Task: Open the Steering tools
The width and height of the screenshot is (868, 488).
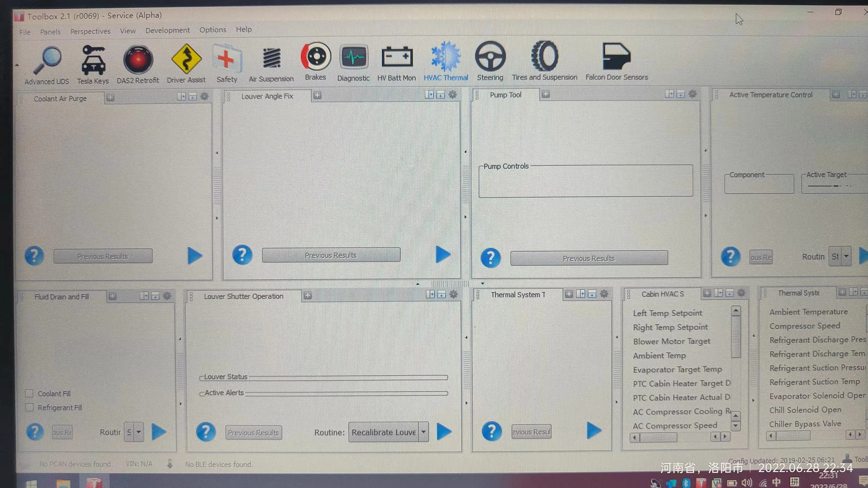Action: [490, 61]
